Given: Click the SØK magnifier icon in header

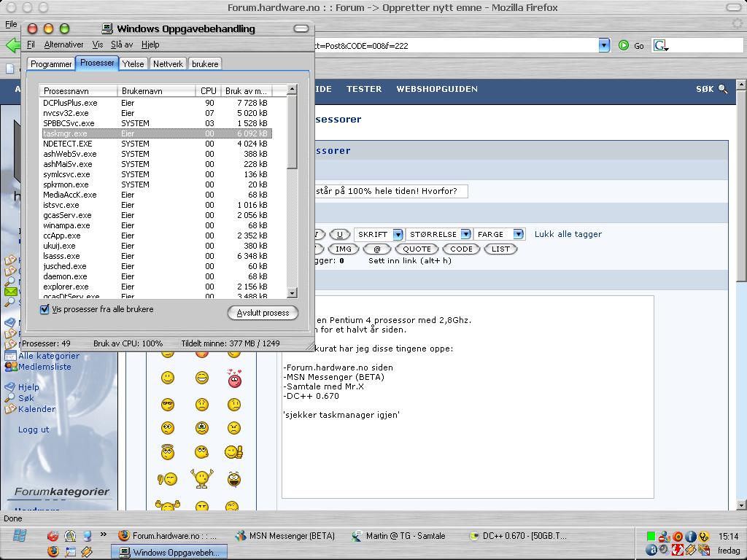Looking at the screenshot, I should click(x=723, y=89).
